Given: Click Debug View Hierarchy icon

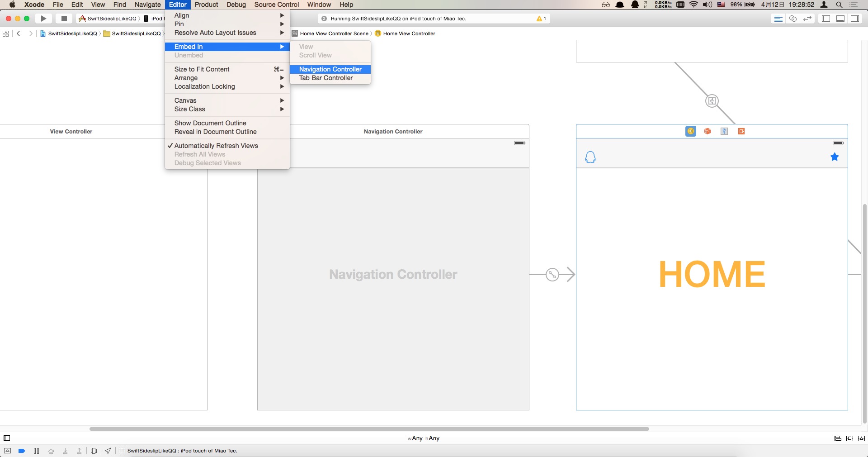Looking at the screenshot, I should click(x=94, y=451).
